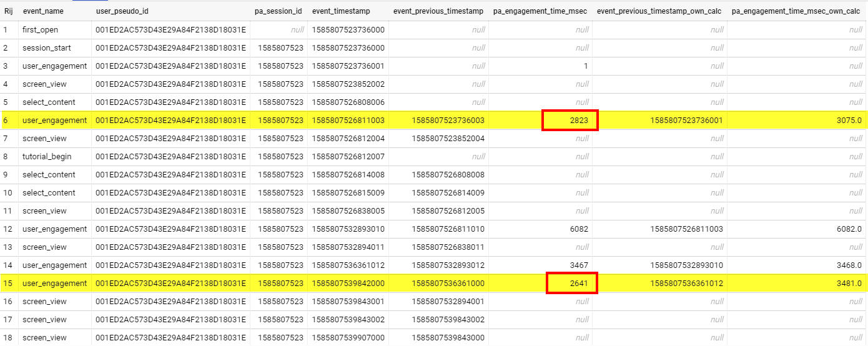Click previous timestamp 1585807539843000
868x346 pixels.
tap(448, 338)
